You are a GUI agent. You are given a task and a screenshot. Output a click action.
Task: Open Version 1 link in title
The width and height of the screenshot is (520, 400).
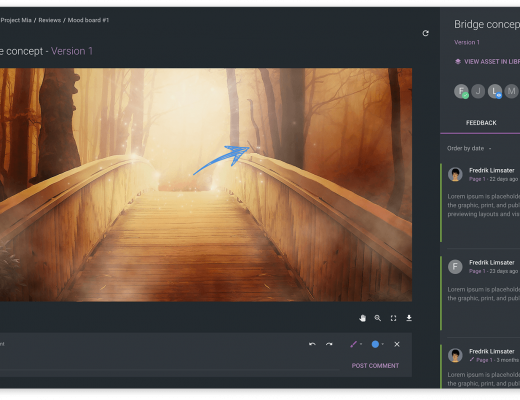[x=72, y=51]
